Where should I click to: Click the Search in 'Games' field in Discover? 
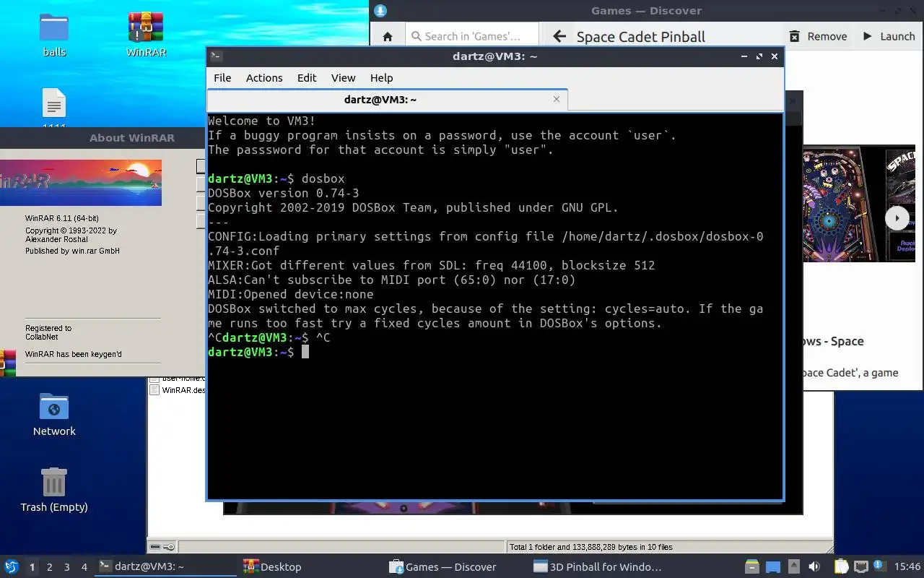(x=472, y=36)
